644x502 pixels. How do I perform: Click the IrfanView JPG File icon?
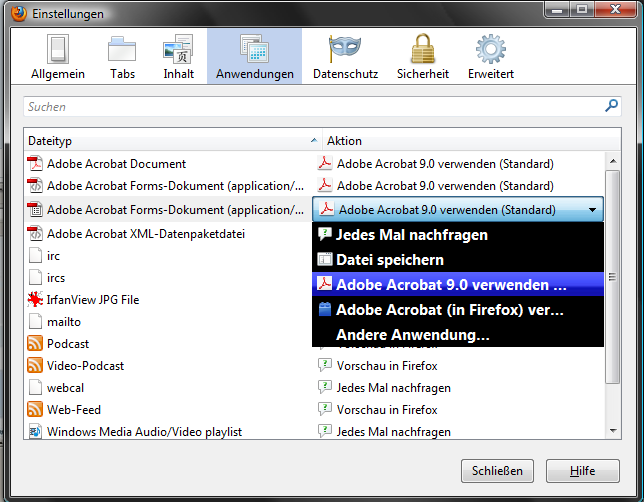point(35,299)
